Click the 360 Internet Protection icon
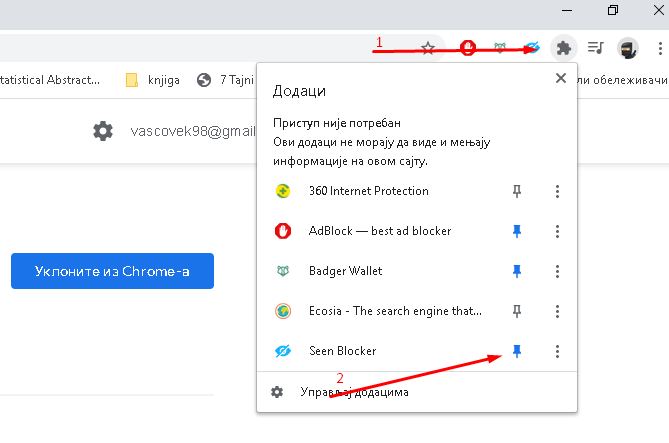Screen dimensions: 669x443 tap(283, 191)
